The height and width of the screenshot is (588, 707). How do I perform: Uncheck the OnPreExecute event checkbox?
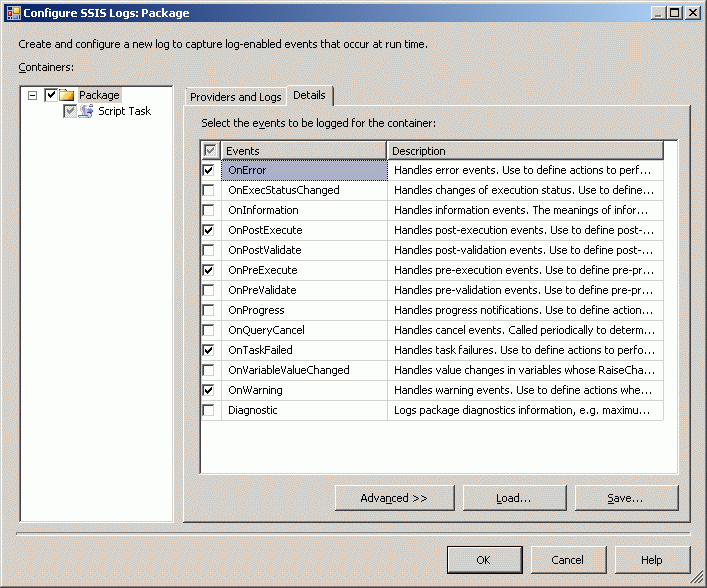208,270
